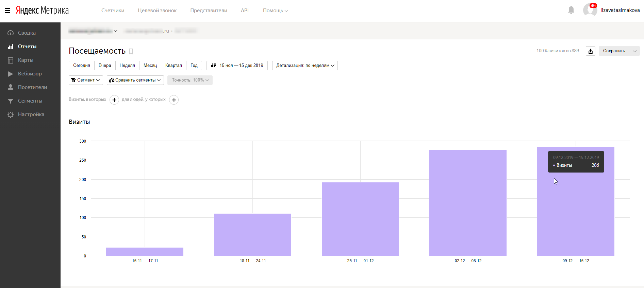Open the API link

(x=245, y=11)
